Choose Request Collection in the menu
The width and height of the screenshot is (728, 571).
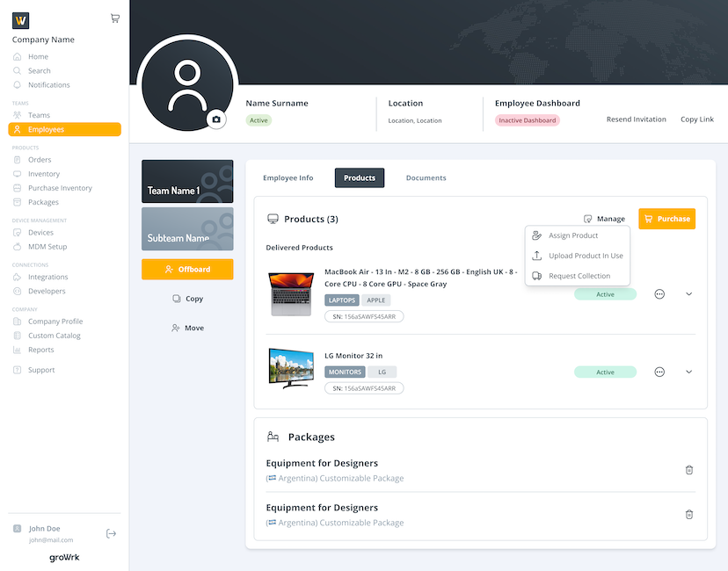tap(579, 276)
